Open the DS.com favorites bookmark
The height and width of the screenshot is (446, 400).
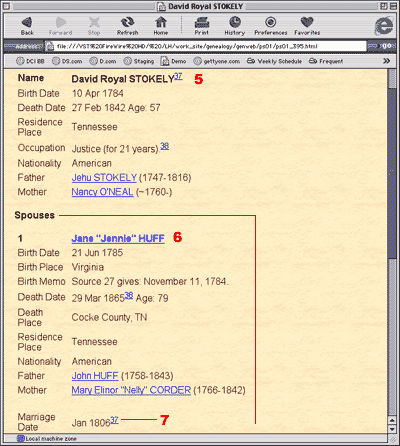pyautogui.click(x=67, y=61)
